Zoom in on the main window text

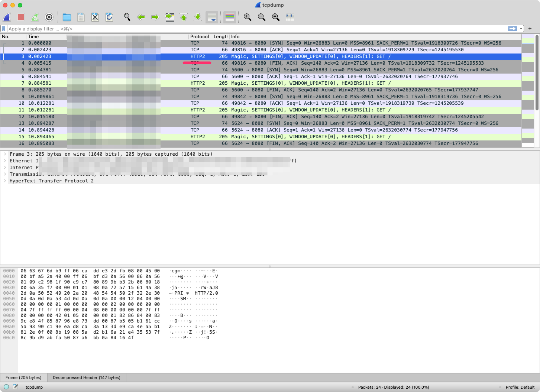[x=248, y=17]
